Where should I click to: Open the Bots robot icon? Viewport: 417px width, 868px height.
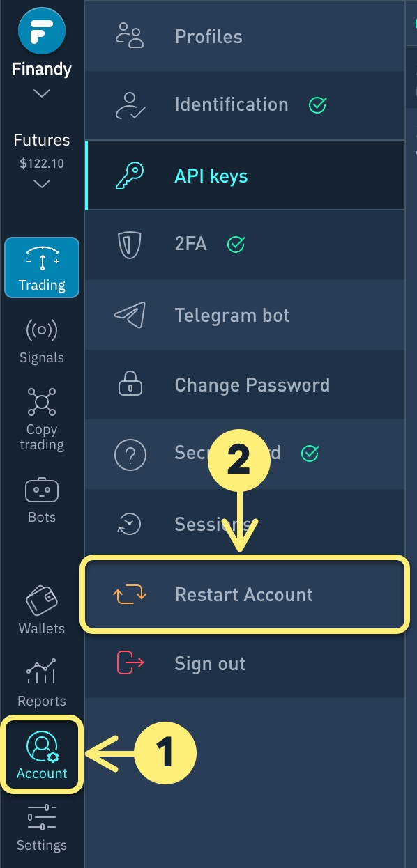click(42, 490)
